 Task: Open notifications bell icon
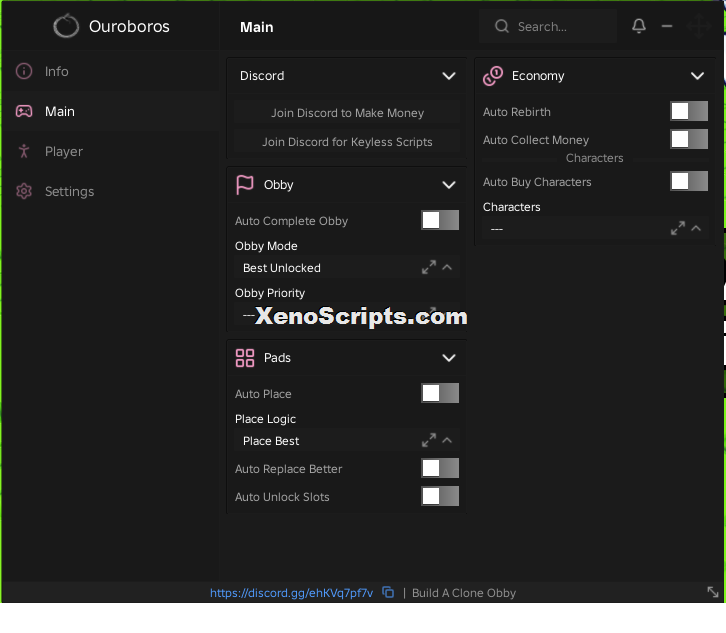coord(639,26)
